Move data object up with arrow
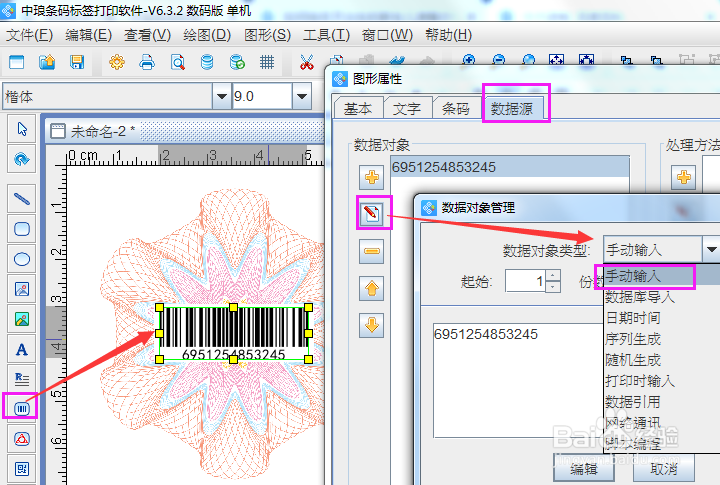This screenshot has width=720, height=485. click(371, 288)
